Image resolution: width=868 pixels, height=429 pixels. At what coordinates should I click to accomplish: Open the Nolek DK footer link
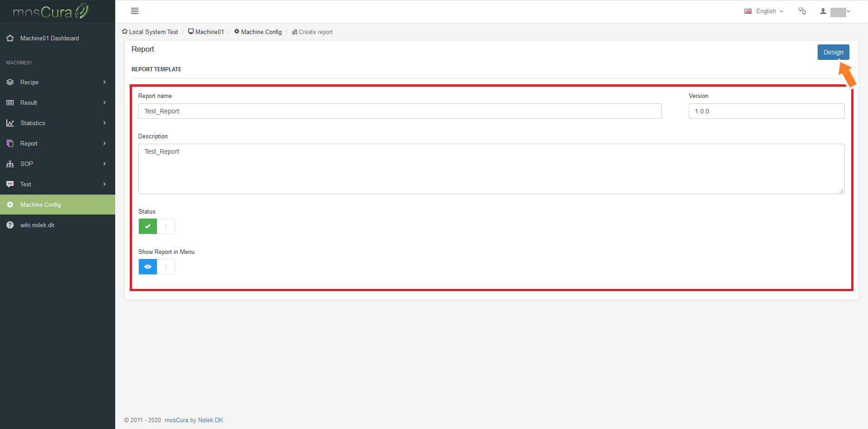(210, 420)
